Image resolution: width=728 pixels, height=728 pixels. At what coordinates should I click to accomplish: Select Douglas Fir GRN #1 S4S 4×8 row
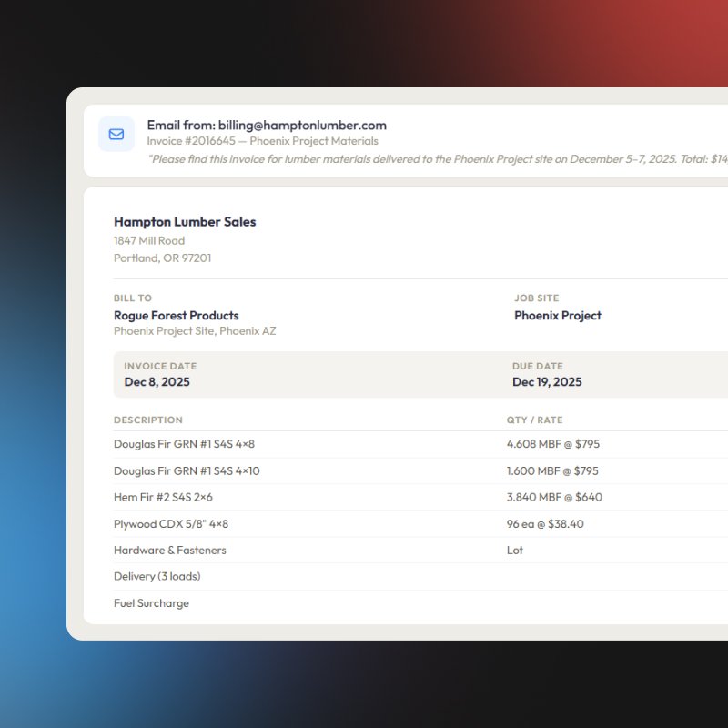[420, 444]
